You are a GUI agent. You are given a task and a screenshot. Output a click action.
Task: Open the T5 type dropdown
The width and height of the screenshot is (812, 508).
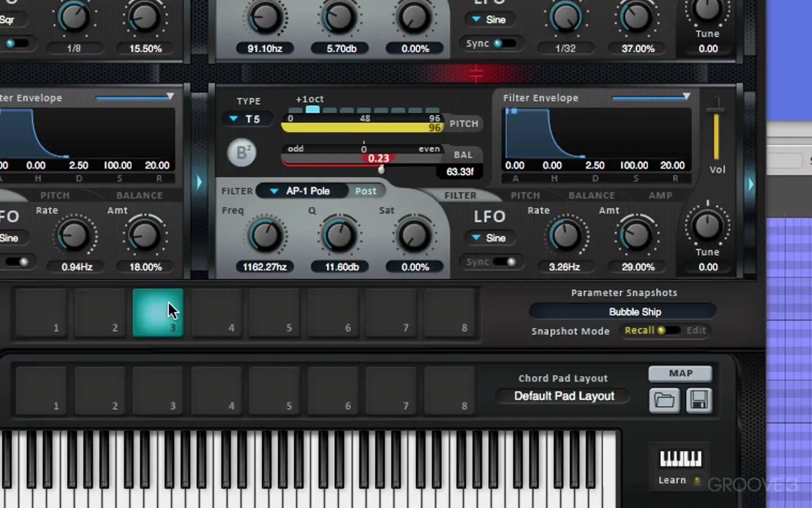(247, 119)
